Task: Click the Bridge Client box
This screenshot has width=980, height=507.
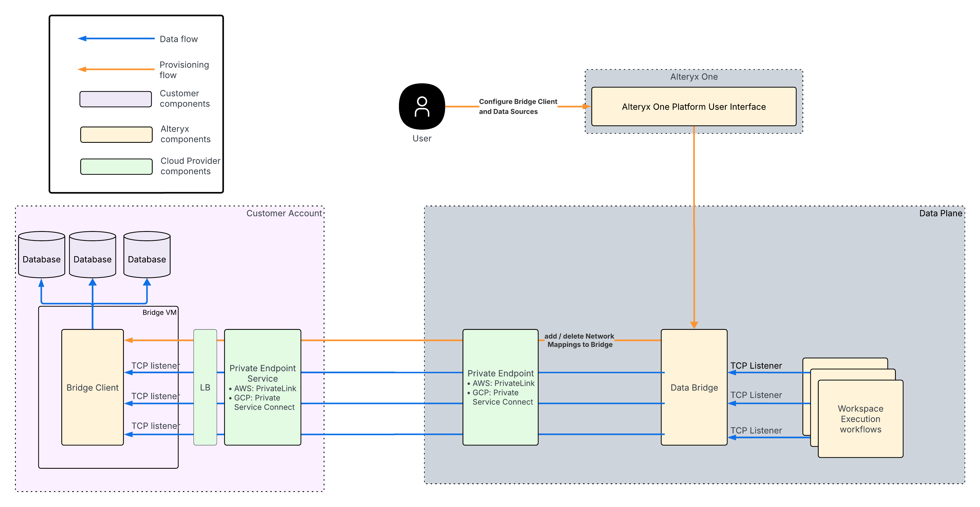Action: pyautogui.click(x=92, y=387)
